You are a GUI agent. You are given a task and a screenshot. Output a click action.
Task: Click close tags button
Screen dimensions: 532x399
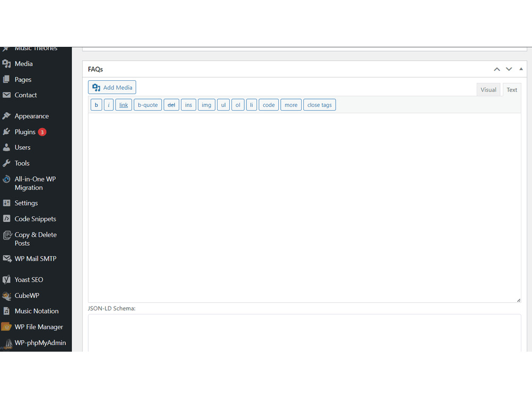coord(319,105)
